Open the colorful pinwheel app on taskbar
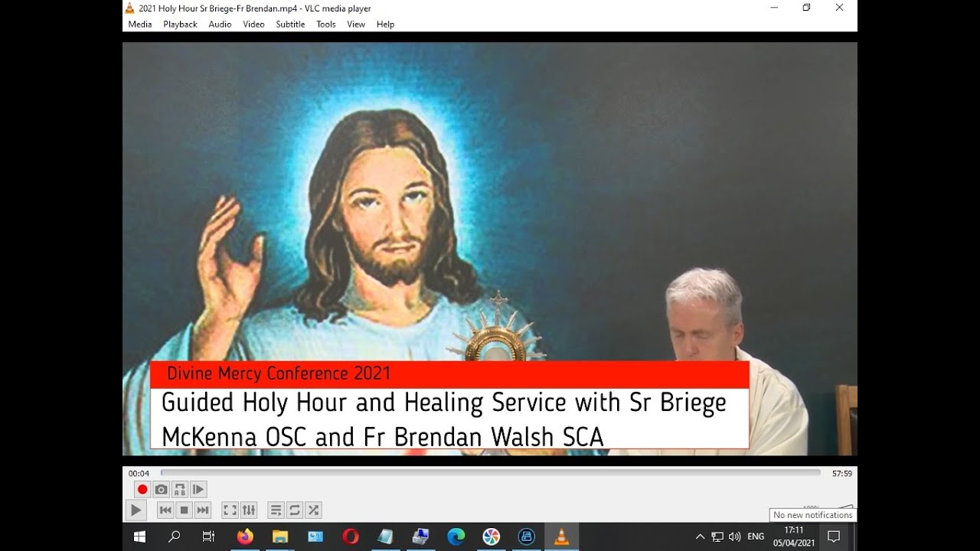Screen dimensions: 980x551 tap(492, 537)
